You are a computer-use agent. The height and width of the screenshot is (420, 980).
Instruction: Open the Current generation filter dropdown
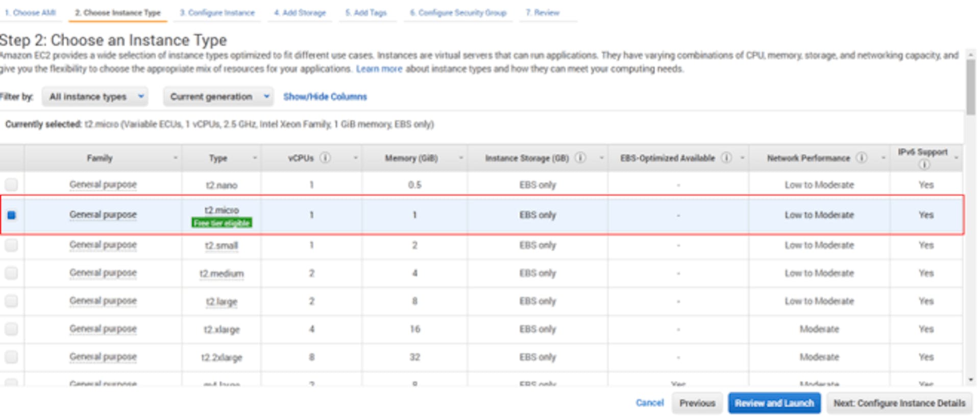(x=218, y=96)
